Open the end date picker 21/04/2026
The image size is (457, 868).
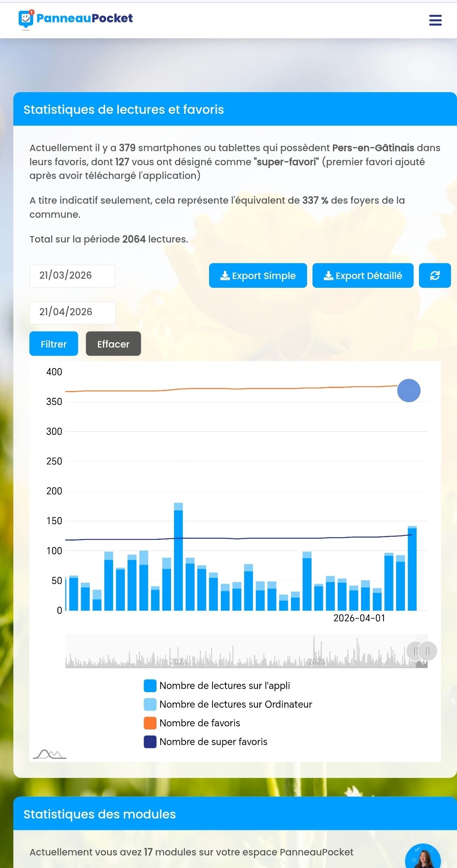(x=72, y=312)
